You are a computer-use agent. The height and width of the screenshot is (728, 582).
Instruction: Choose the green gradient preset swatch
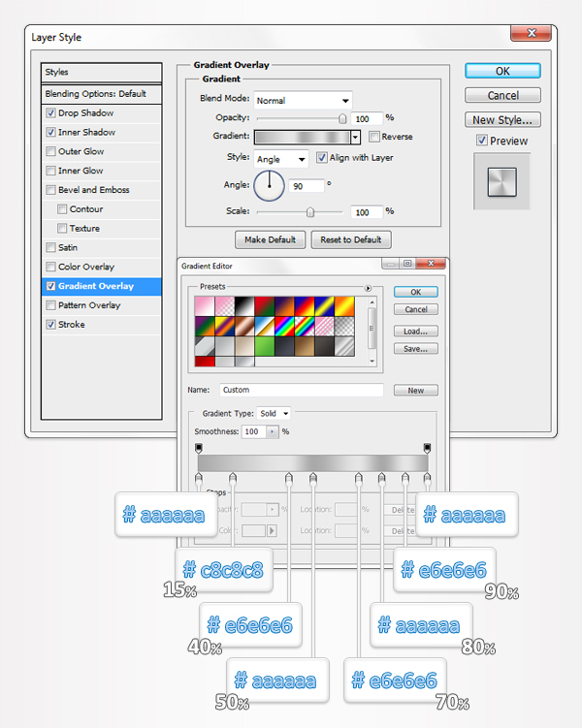264,344
